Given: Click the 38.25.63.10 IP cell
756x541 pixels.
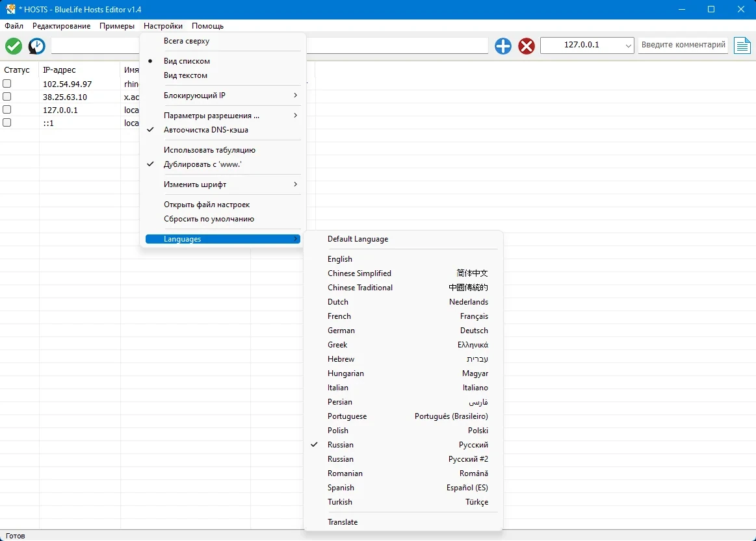Looking at the screenshot, I should pyautogui.click(x=65, y=97).
